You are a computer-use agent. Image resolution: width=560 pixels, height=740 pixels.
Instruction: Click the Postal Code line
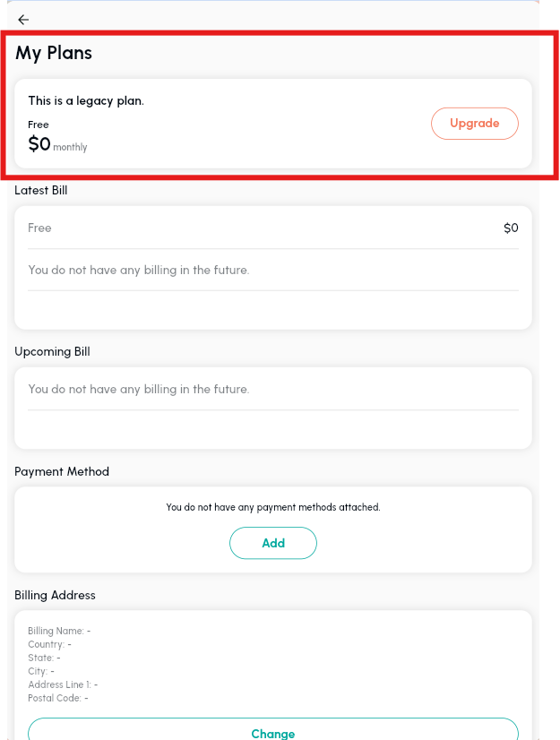pyautogui.click(x=58, y=698)
